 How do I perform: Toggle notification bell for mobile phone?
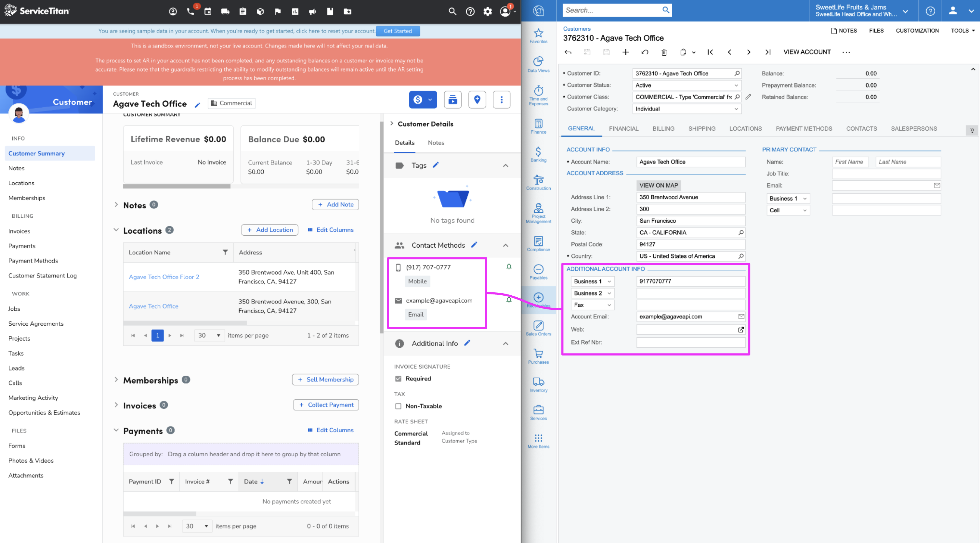click(x=509, y=266)
